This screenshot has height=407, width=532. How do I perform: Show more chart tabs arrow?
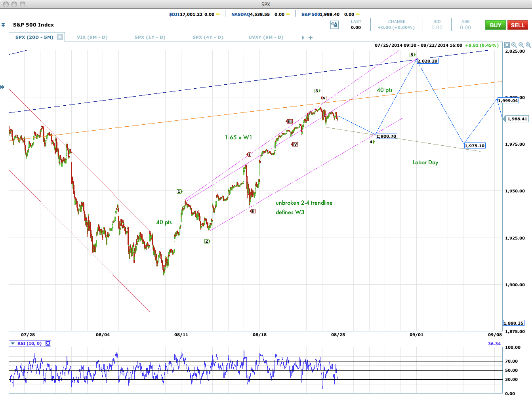[x=303, y=38]
